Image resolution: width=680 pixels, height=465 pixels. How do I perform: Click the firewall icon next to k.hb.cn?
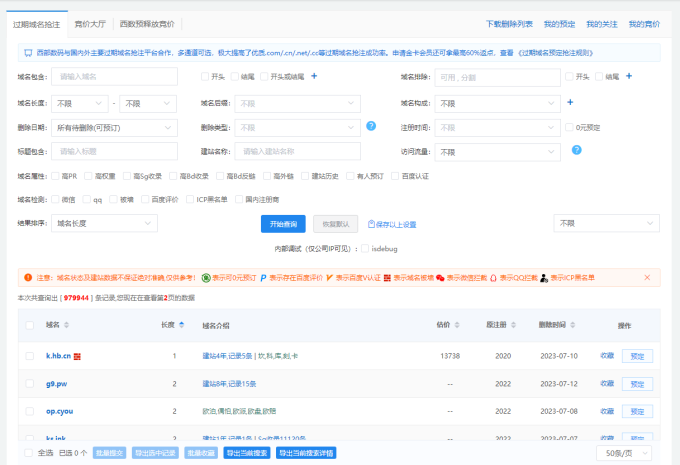coord(77,356)
